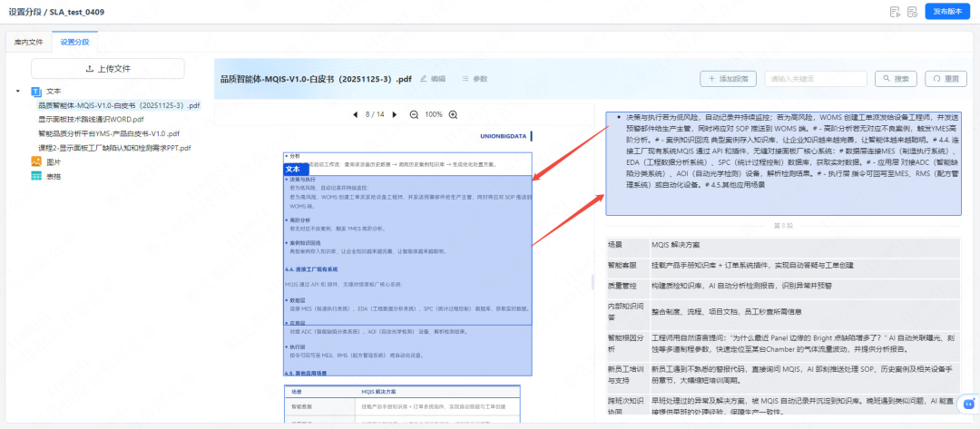Viewport: 980px width, 429px height.
Task: Focus the 请输入关键词 keyword input
Action: pos(816,79)
